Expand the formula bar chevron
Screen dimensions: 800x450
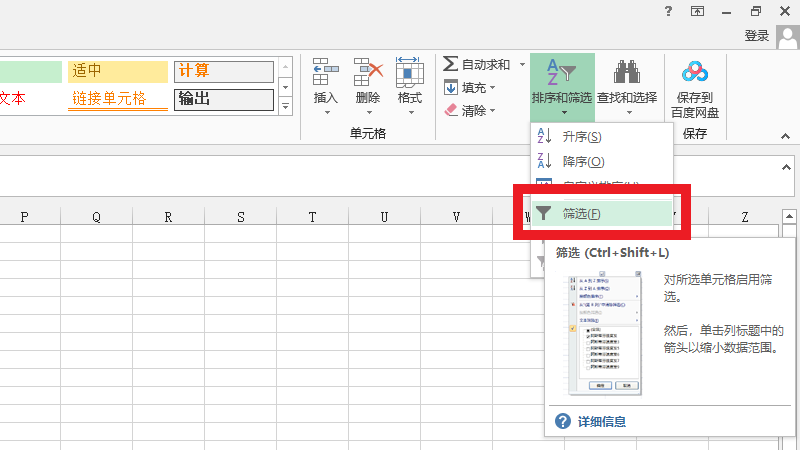(786, 168)
